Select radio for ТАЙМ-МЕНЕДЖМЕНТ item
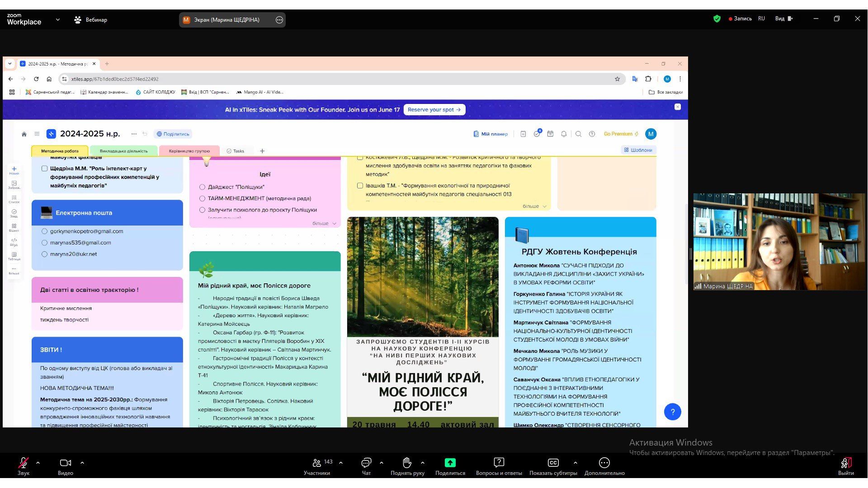 (202, 198)
